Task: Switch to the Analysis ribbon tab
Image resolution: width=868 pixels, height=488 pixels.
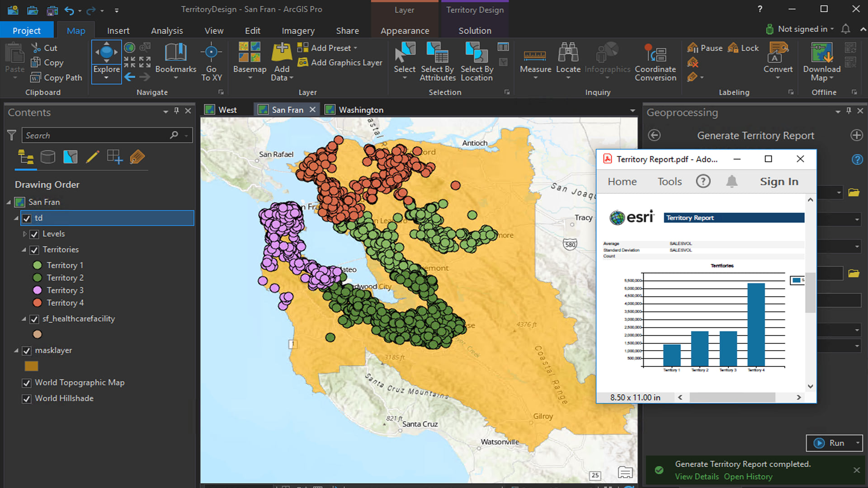Action: click(x=166, y=30)
